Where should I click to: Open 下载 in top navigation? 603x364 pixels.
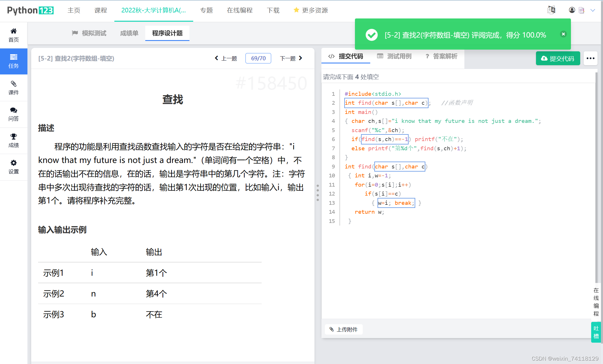(273, 10)
